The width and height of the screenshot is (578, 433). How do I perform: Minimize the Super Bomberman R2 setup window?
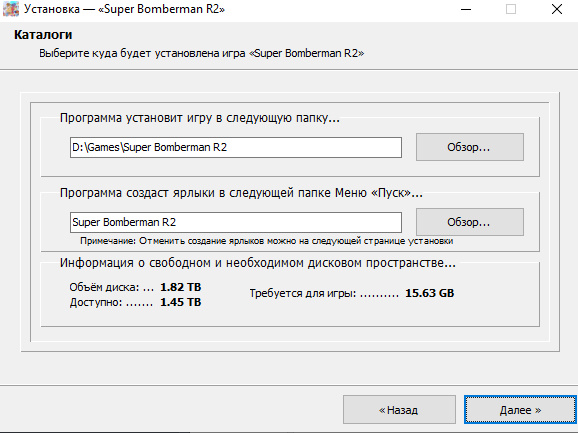point(466,9)
